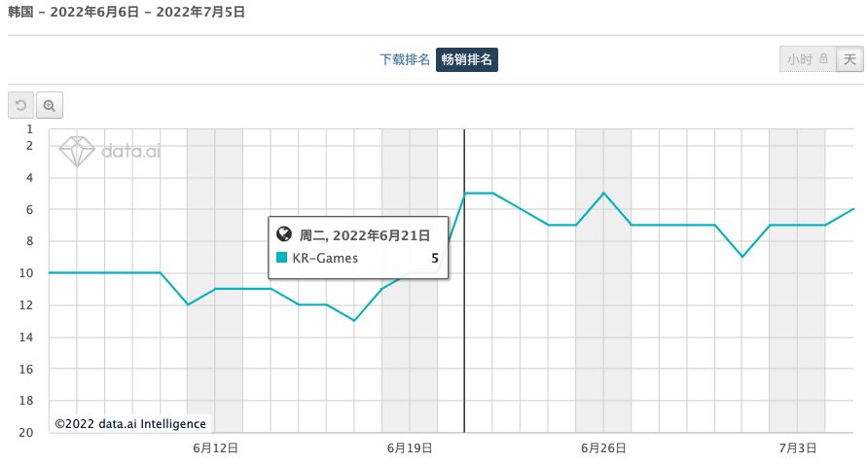Click the ©2022 data.ai Intelligence credit

[130, 423]
